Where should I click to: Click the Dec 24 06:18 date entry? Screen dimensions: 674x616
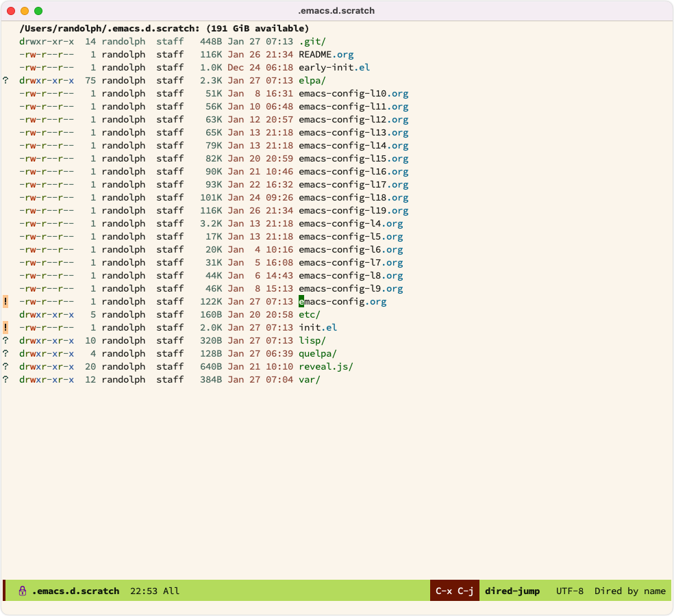coord(260,68)
